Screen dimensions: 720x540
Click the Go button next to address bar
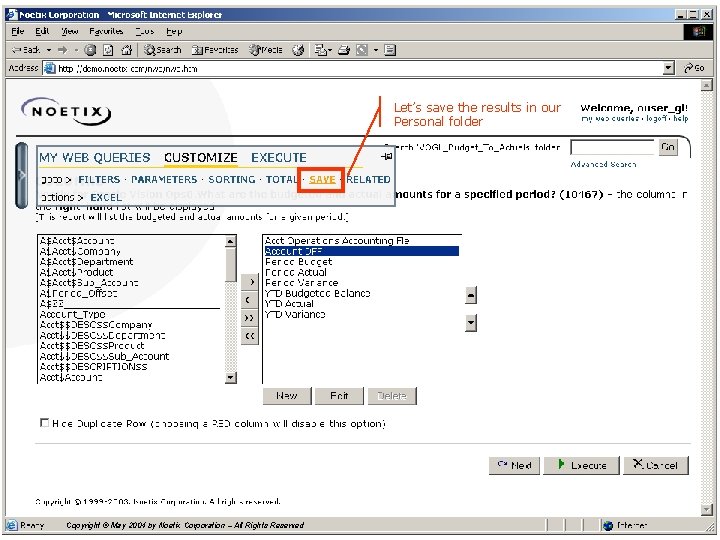(694, 68)
